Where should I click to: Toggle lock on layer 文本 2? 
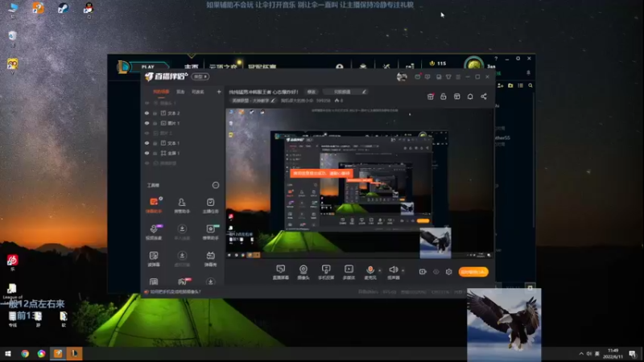(155, 113)
